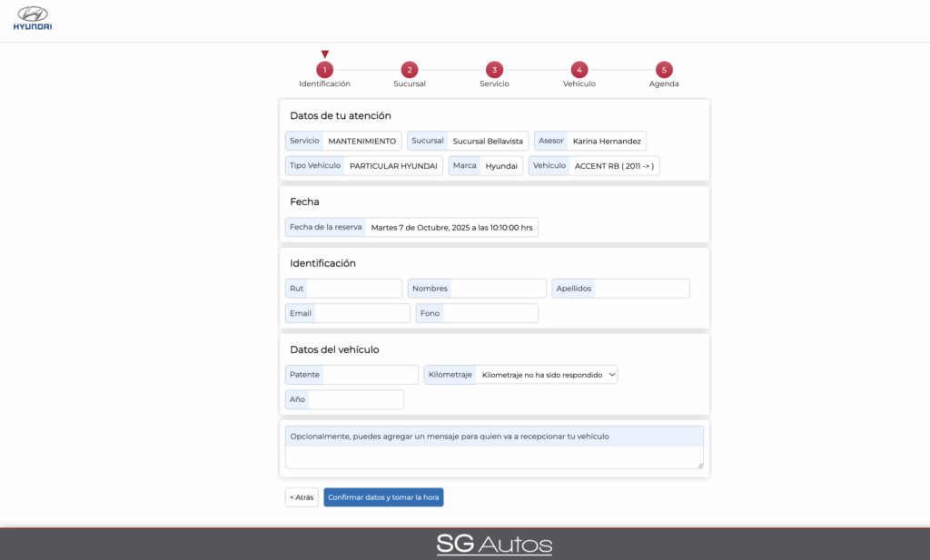
Task: Select step 1 Identificación circle
Action: [x=324, y=70]
